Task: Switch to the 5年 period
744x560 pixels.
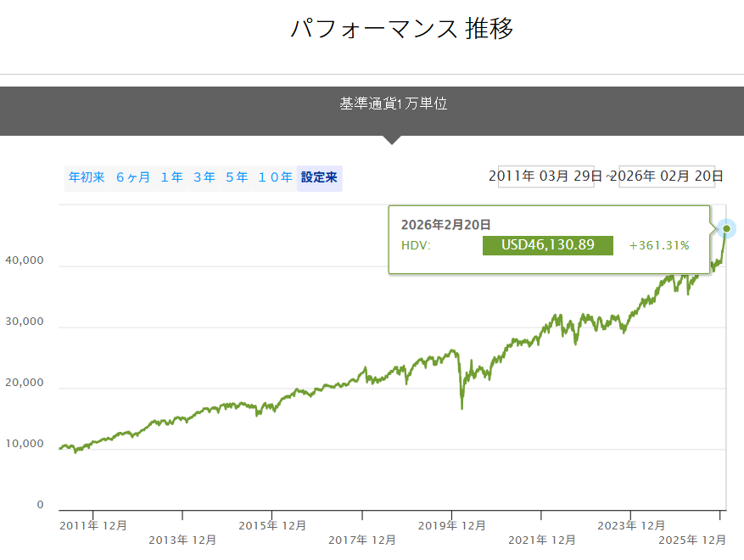Action: coord(237,177)
